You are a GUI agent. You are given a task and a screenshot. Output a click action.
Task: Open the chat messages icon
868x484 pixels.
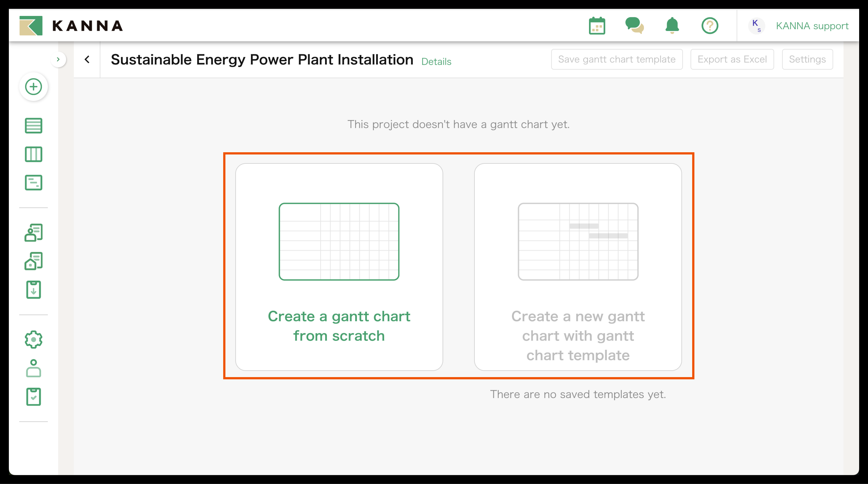click(635, 26)
